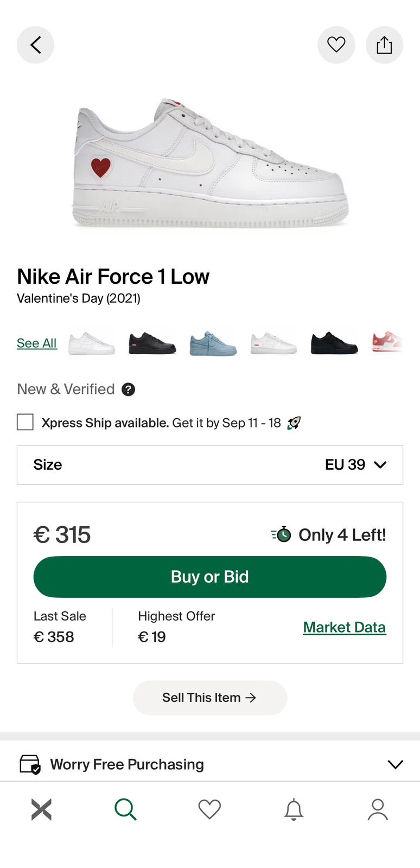Open the Size EU 39 dropdown
Viewport: 420px width, 868px height.
(x=210, y=465)
